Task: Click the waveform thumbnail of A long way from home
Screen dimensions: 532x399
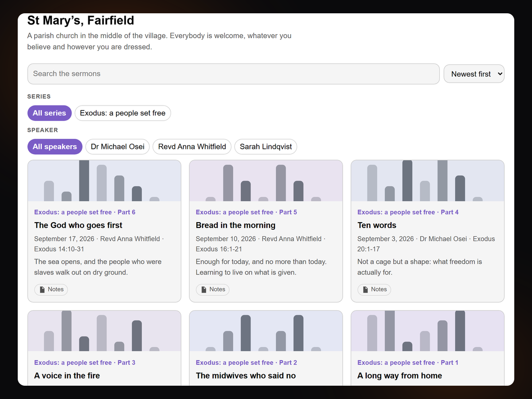Action: [x=427, y=331]
